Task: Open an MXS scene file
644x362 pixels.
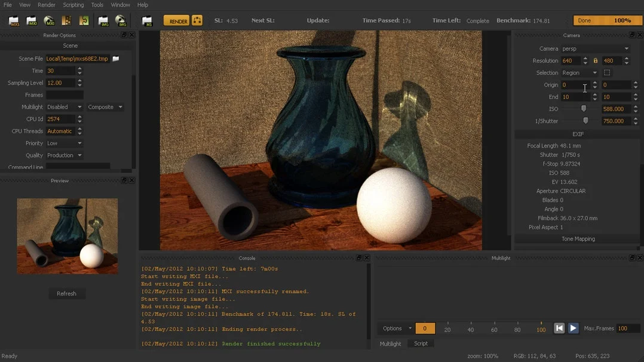Action: (x=13, y=20)
